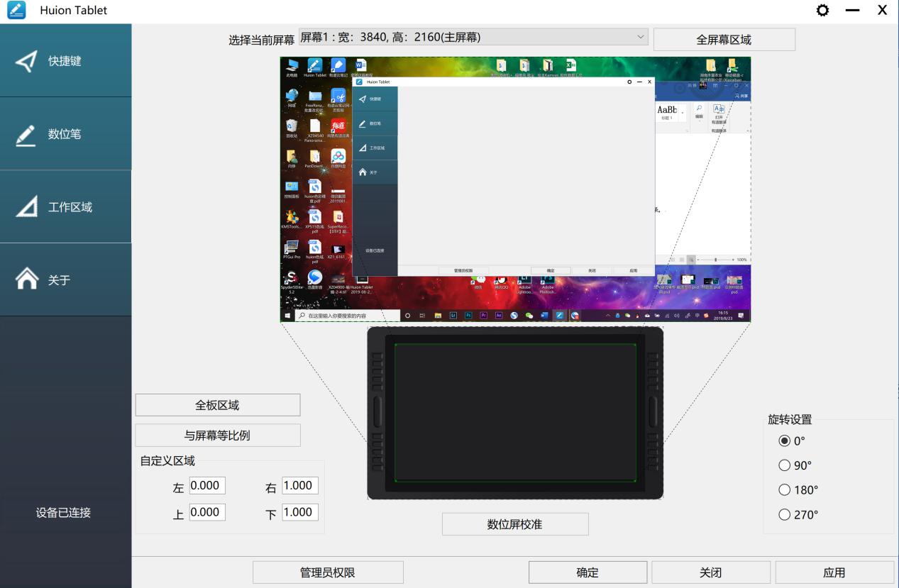Open the settings gear icon
The width and height of the screenshot is (899, 588).
(x=822, y=10)
